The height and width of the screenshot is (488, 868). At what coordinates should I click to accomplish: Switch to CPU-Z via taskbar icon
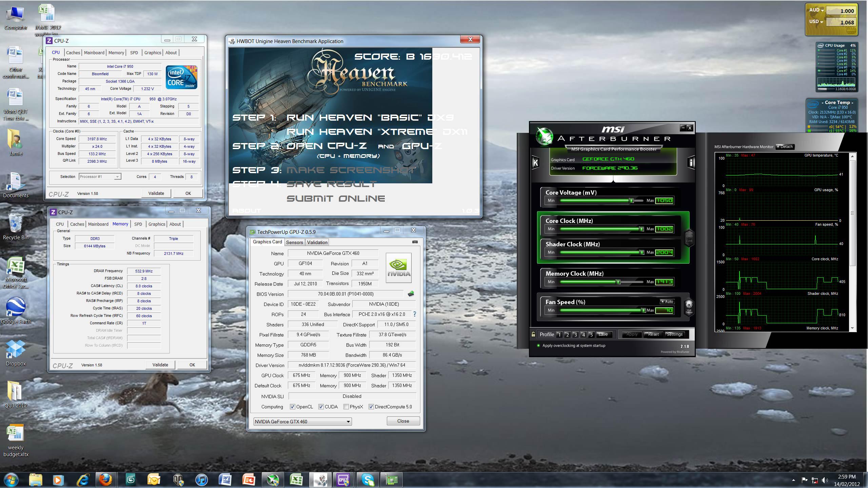pyautogui.click(x=343, y=480)
